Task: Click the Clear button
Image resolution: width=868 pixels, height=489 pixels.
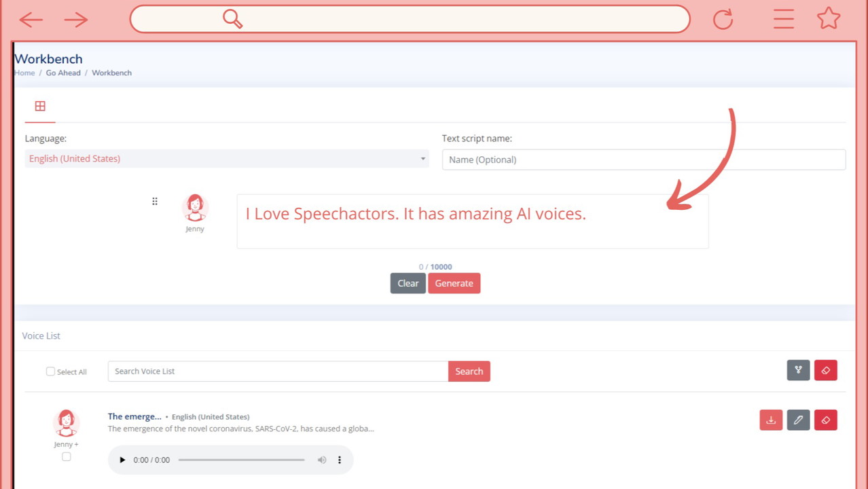Action: point(408,283)
